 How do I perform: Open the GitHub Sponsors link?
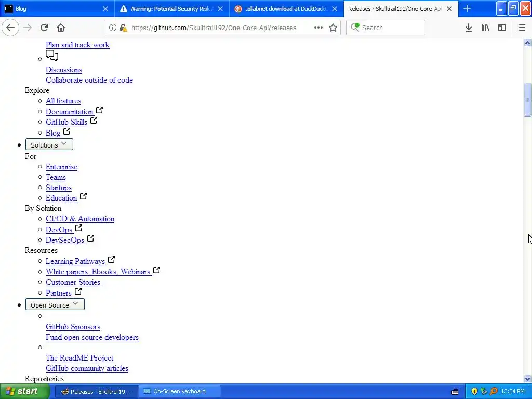tap(73, 327)
